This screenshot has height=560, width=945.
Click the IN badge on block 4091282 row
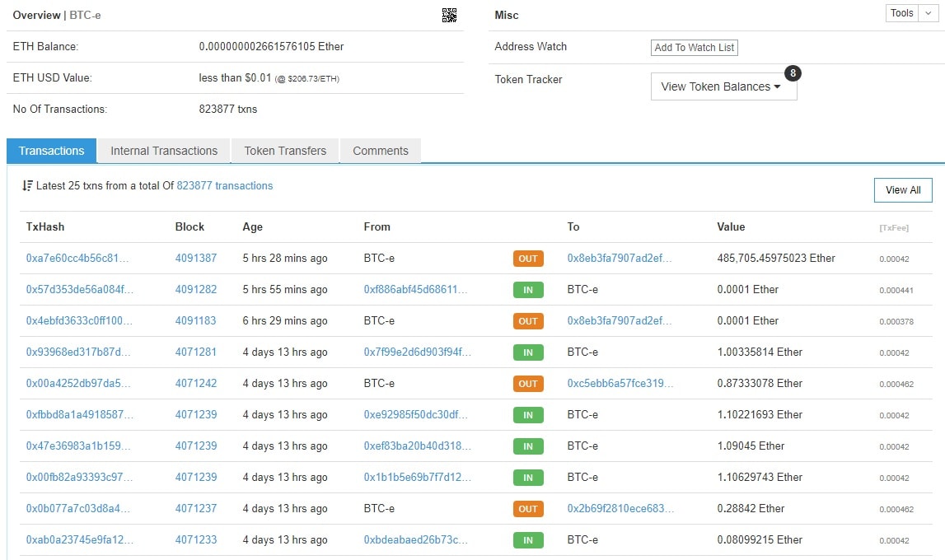(528, 290)
